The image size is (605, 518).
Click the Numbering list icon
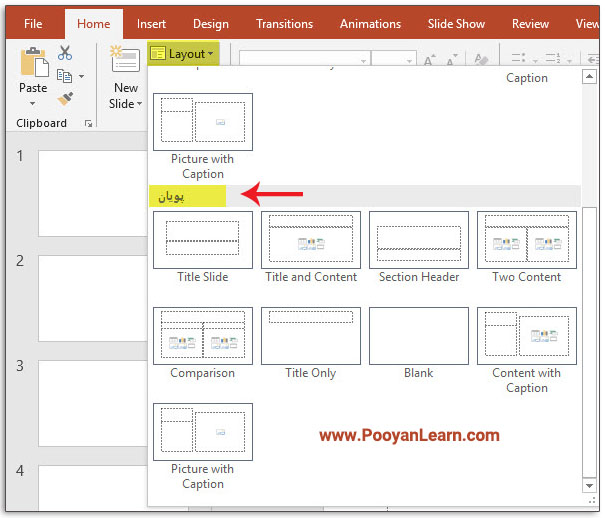(553, 58)
